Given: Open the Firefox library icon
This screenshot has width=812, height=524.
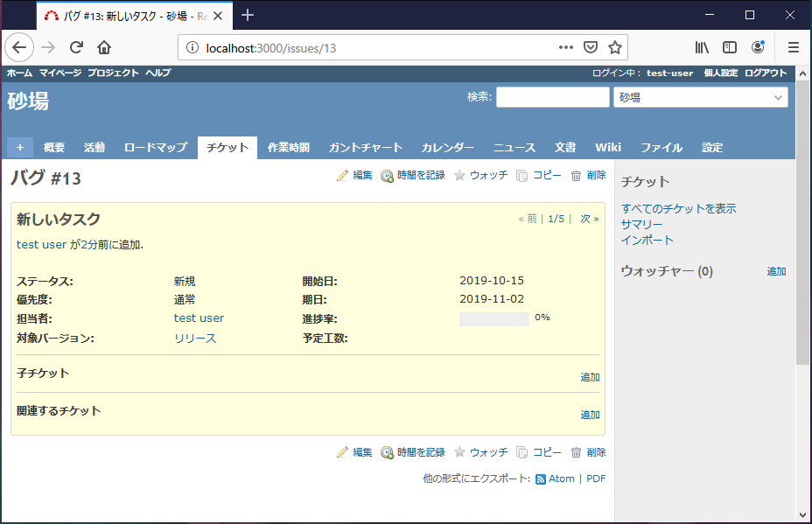Looking at the screenshot, I should pos(702,47).
